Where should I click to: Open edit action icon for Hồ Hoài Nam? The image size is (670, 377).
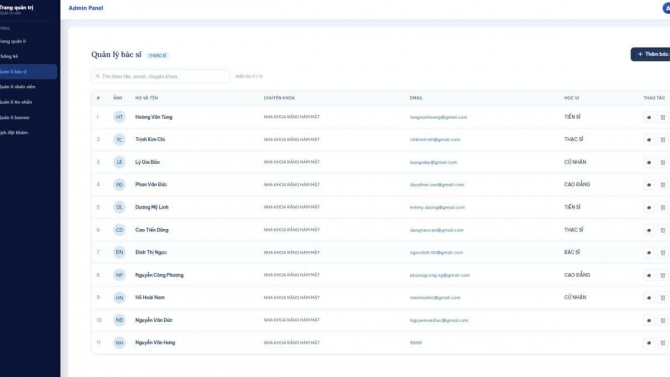click(x=649, y=297)
